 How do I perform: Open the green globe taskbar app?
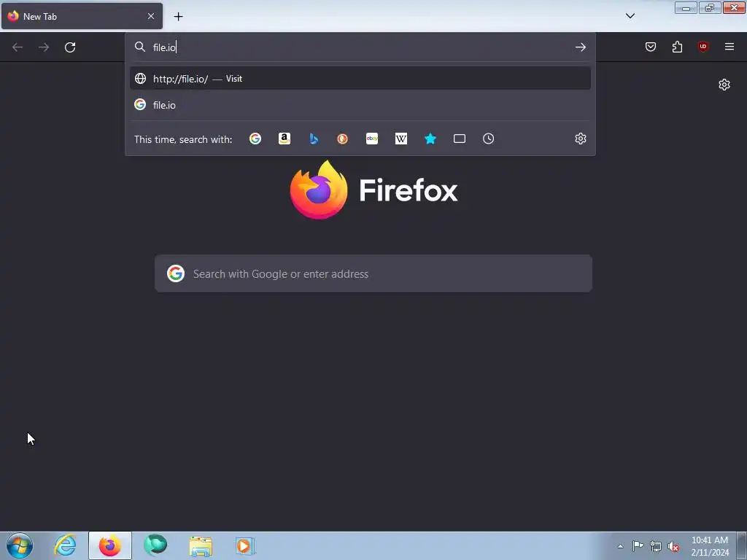(155, 545)
